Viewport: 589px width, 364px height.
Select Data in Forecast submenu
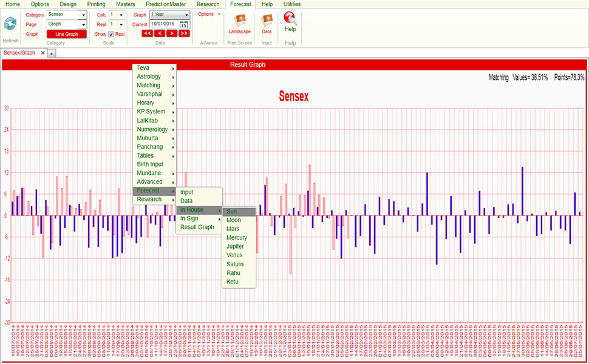[x=199, y=201]
